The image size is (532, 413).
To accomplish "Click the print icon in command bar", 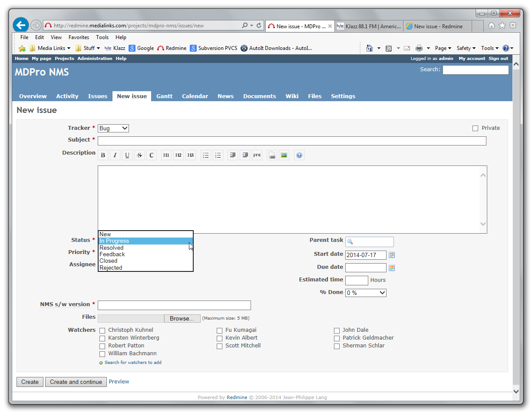I will [419, 48].
